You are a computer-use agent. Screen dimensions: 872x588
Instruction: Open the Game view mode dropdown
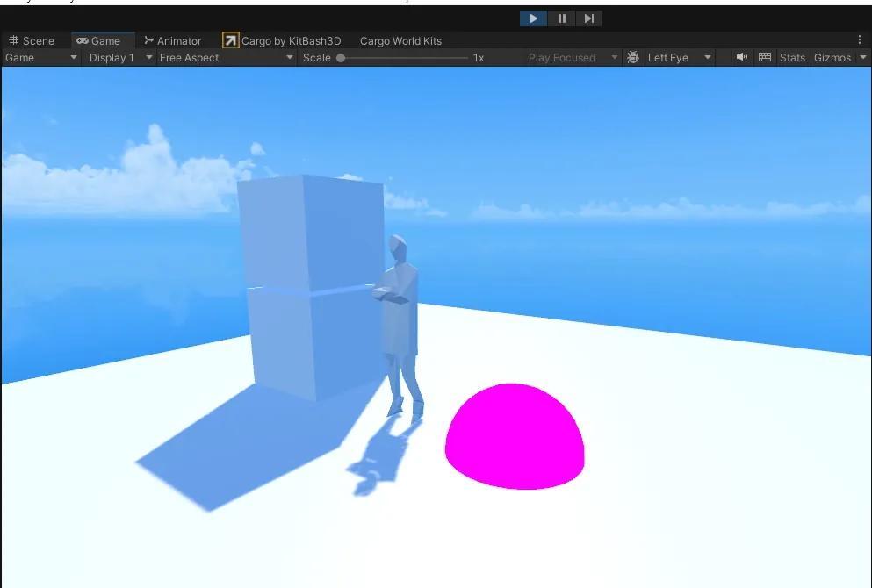[x=40, y=57]
